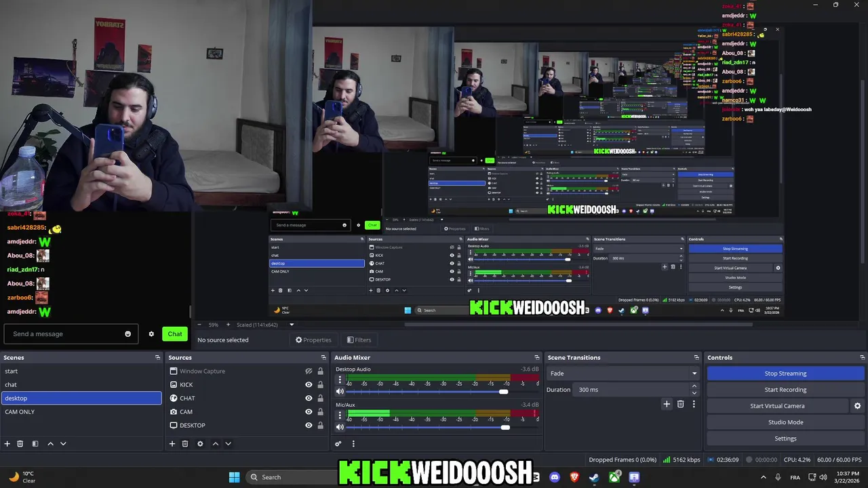Viewport: 868px width, 488px height.
Task: Open the Fade transition dropdown
Action: 623,373
